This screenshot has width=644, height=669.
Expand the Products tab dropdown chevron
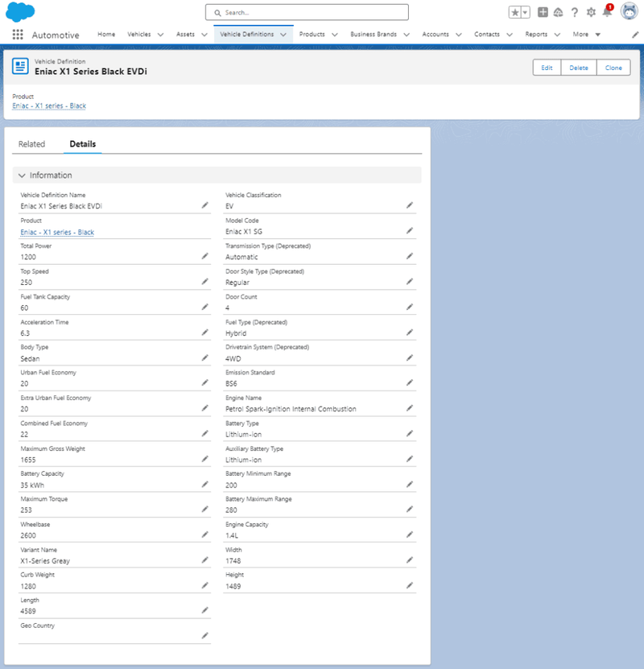click(335, 35)
